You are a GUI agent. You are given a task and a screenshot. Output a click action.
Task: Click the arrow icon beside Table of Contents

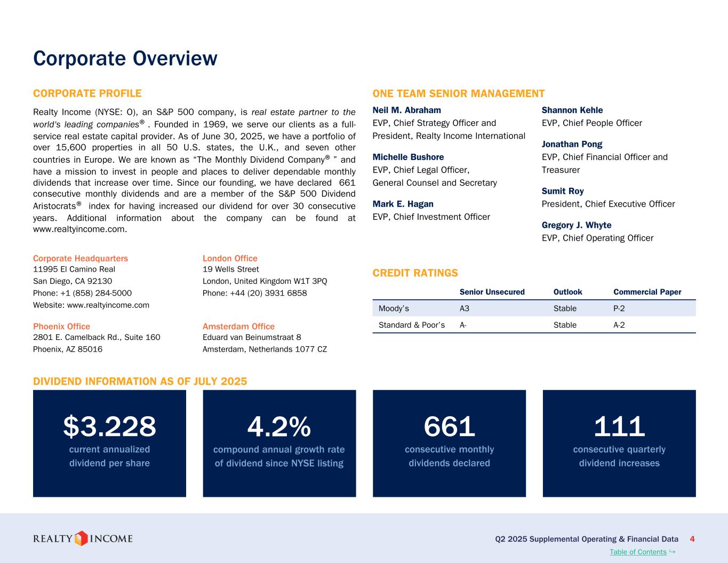672,551
